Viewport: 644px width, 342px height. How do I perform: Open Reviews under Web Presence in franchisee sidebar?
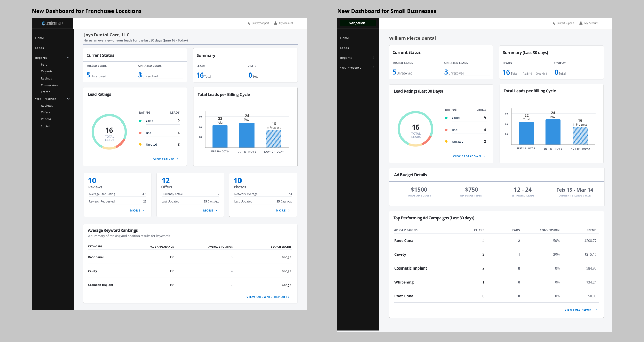tap(47, 106)
